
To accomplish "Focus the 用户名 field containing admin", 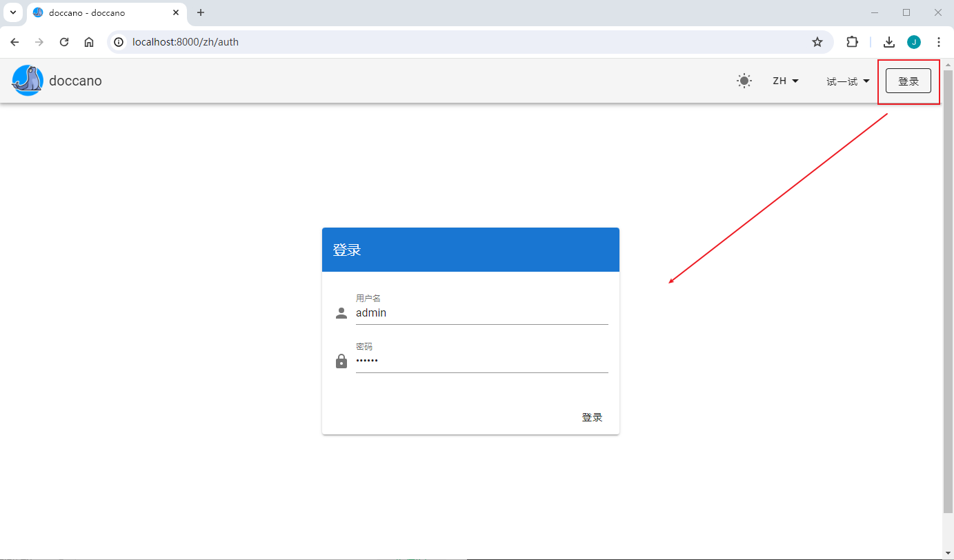I will 481,312.
